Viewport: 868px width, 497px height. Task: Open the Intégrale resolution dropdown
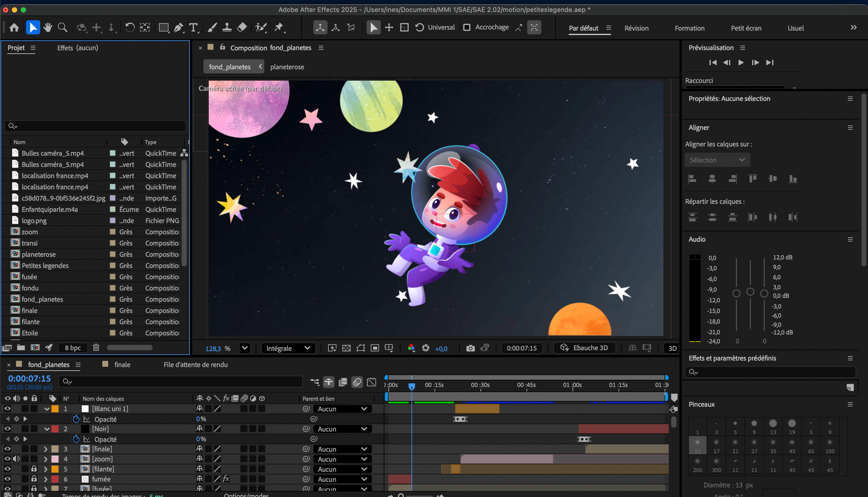click(288, 348)
